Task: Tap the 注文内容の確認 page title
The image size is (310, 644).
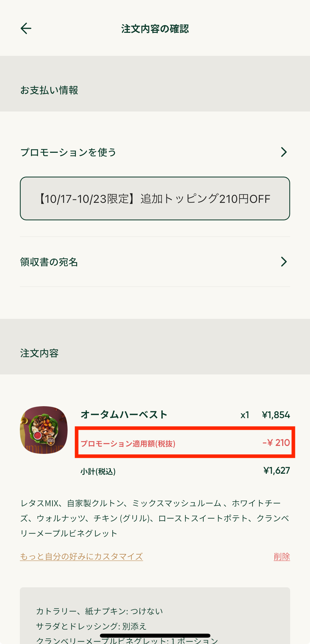Action: coord(155,29)
